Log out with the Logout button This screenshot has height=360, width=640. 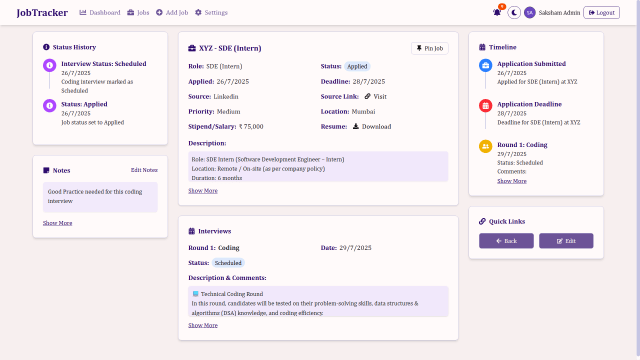(x=601, y=13)
